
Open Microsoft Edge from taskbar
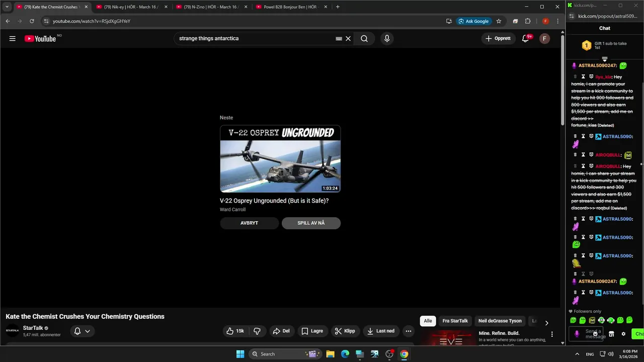(x=345, y=354)
